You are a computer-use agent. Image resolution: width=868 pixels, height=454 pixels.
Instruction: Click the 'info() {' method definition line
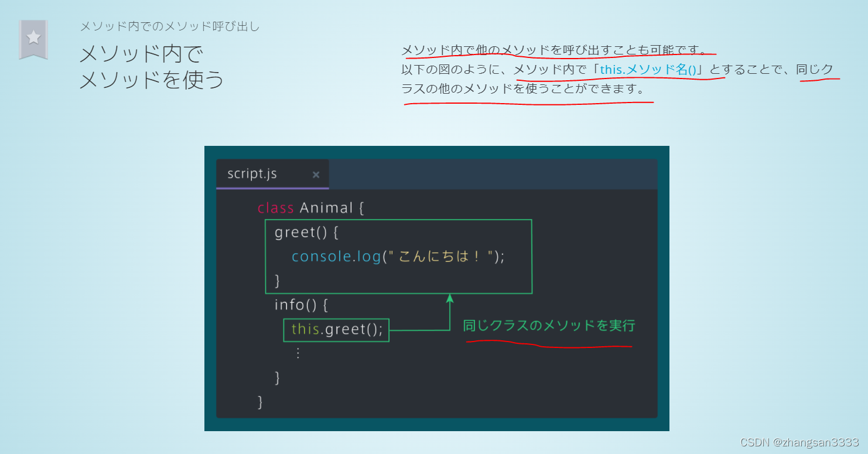point(301,305)
